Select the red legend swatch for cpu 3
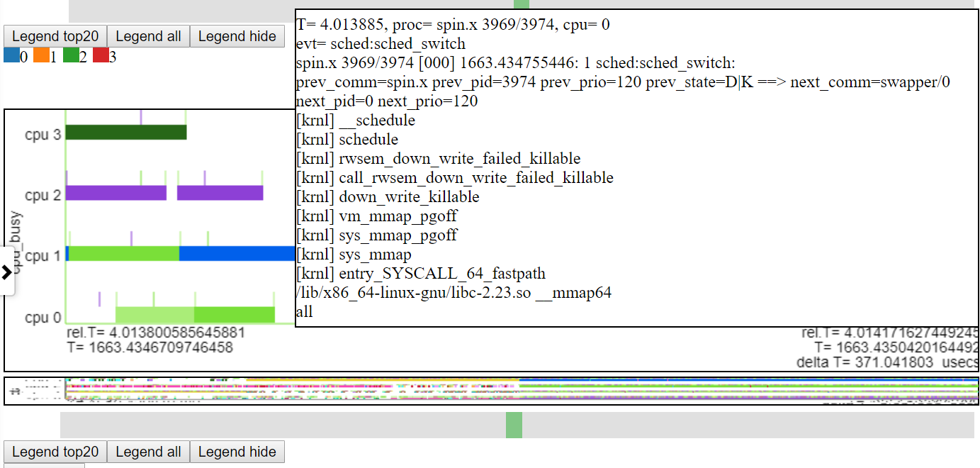 click(x=101, y=56)
